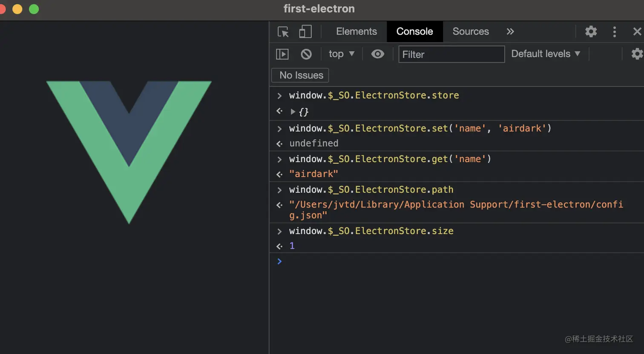Click the green maximize window button
This screenshot has width=644, height=354.
pyautogui.click(x=34, y=9)
